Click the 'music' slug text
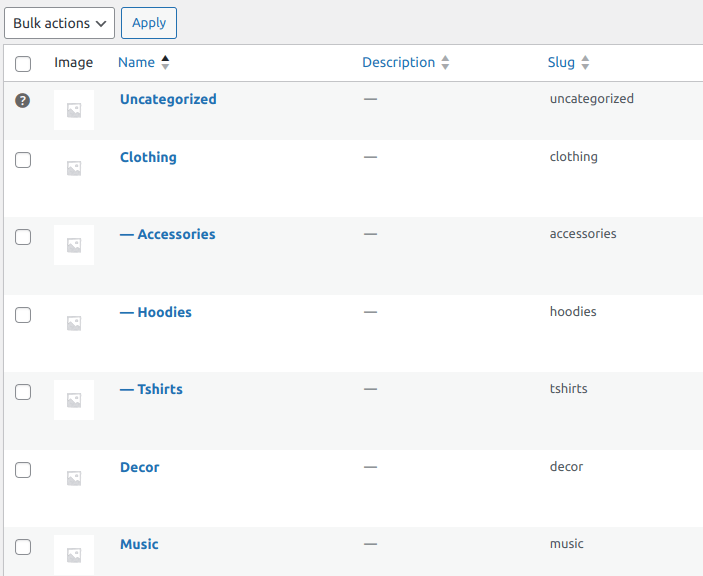The height and width of the screenshot is (576, 703). pos(567,544)
